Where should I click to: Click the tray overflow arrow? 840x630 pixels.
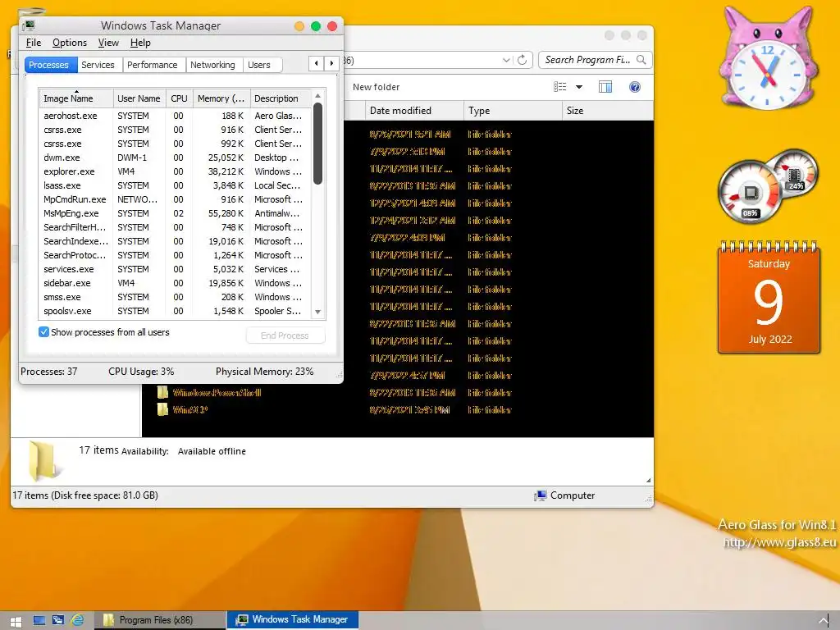click(x=824, y=621)
